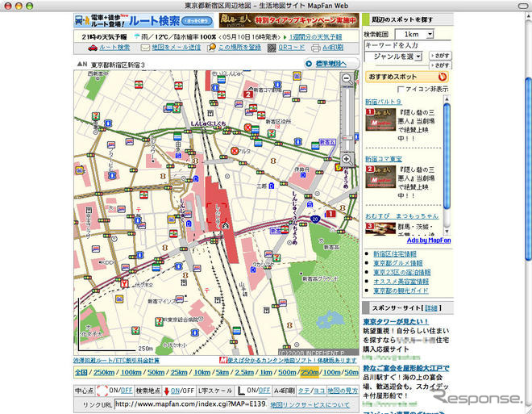Open the 地図の見方 link
The image size is (532, 414).
[x=343, y=391]
